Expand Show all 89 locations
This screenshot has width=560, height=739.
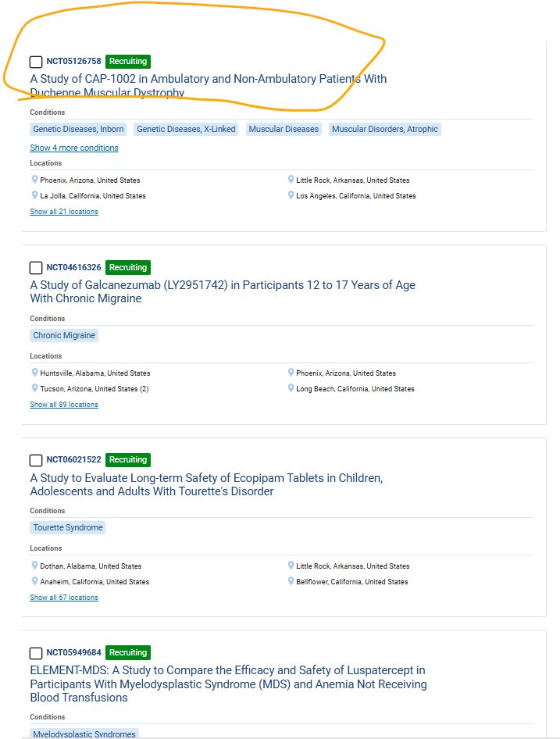click(x=64, y=405)
